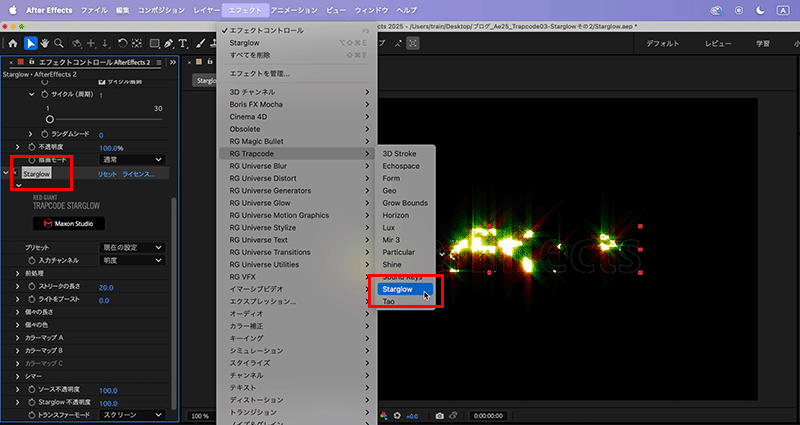The image size is (800, 425).
Task: Click the snapping icon in the toolbar
Action: [x=413, y=43]
